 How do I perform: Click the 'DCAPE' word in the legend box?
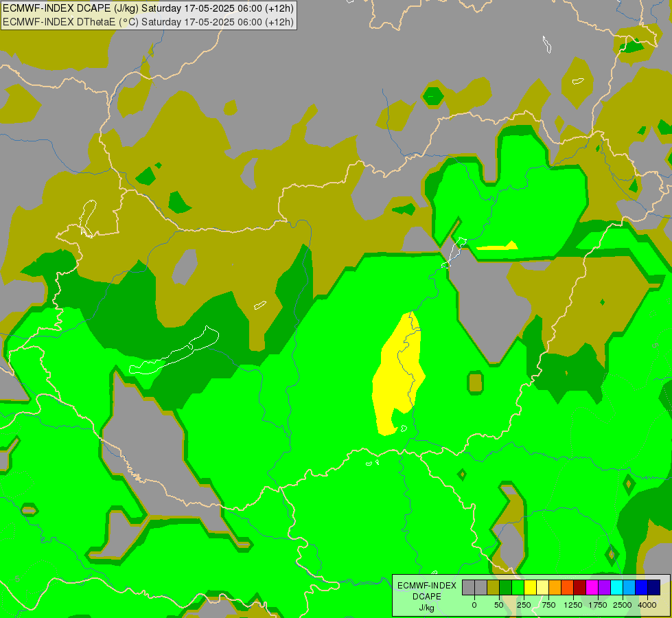click(427, 597)
